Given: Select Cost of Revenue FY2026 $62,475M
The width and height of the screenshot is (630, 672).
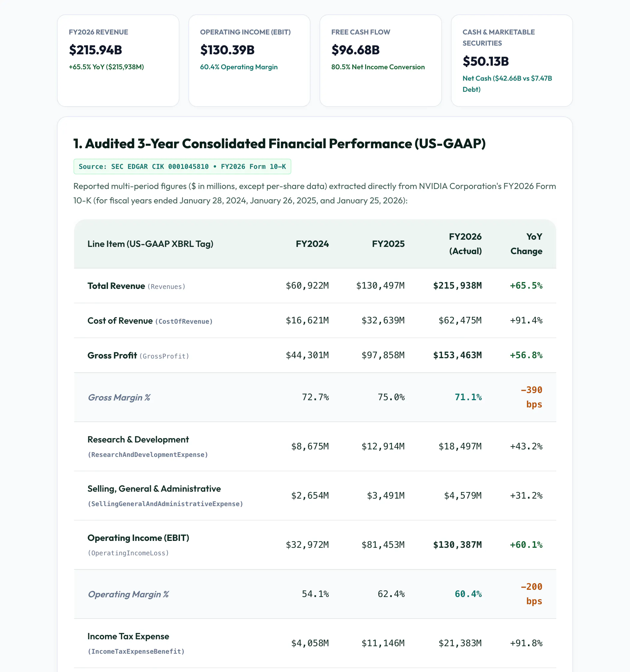Looking at the screenshot, I should [x=460, y=320].
